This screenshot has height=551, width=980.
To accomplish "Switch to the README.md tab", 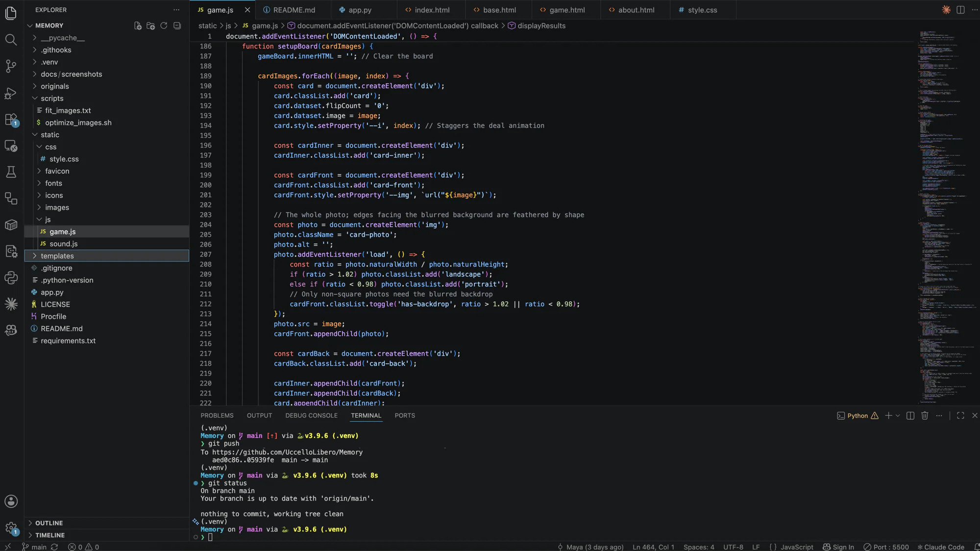I will click(x=294, y=10).
